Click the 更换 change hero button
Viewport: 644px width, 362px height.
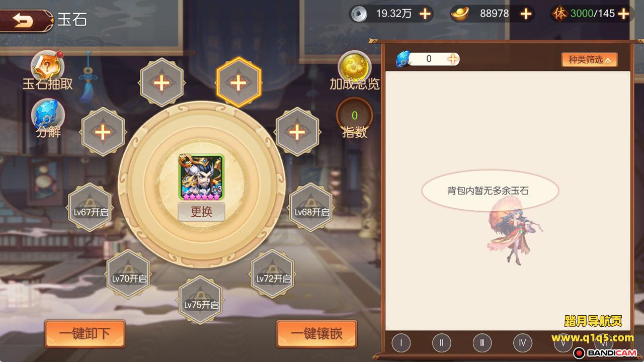pyautogui.click(x=201, y=212)
